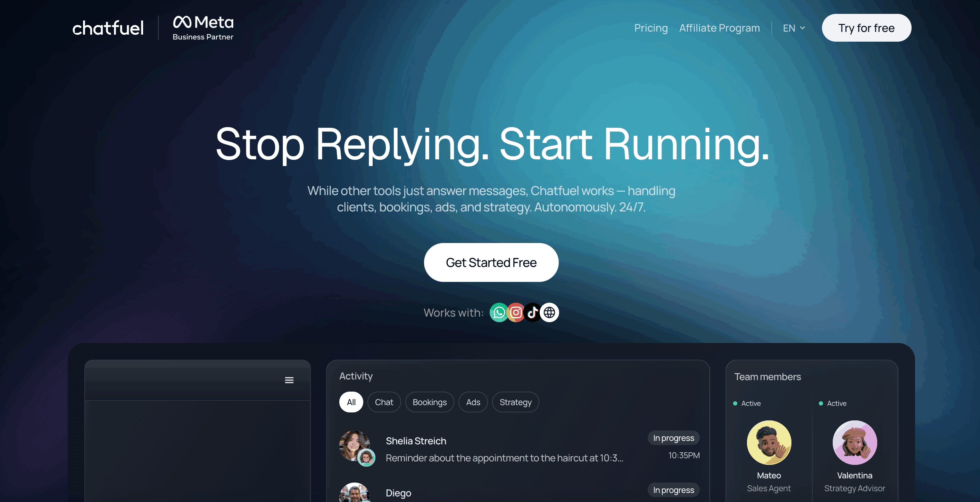980x502 pixels.
Task: Expand the EN language dropdown
Action: click(x=794, y=28)
